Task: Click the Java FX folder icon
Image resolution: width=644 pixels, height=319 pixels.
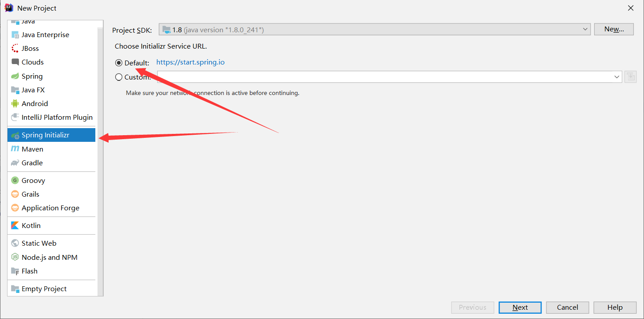Action: (15, 90)
